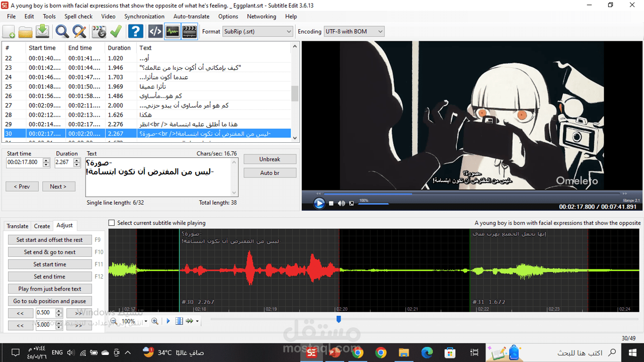The width and height of the screenshot is (644, 362).
Task: Toggle fullscreen in video player
Action: coord(351,203)
